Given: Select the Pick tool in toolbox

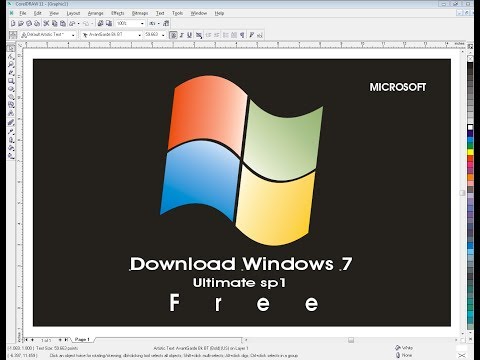Looking at the screenshot, I should 11,48.
